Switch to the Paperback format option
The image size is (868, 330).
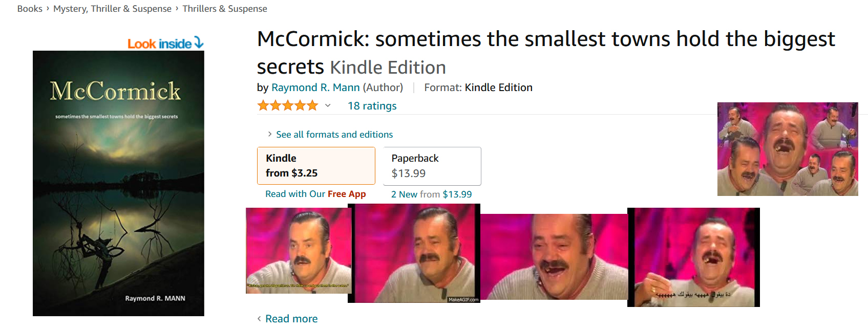click(432, 166)
